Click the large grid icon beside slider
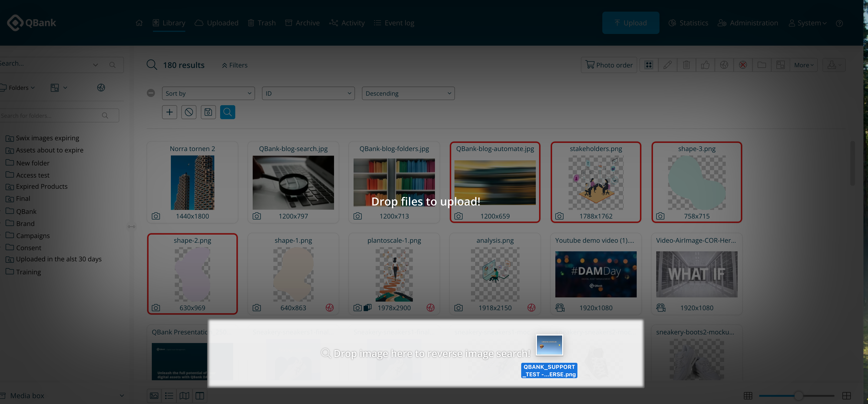This screenshot has width=868, height=404. click(x=846, y=396)
